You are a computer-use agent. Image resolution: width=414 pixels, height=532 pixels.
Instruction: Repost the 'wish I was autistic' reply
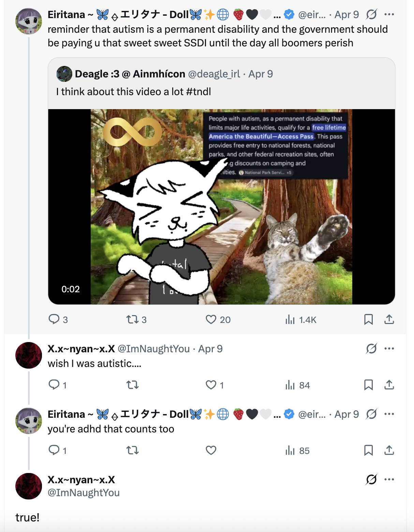coord(132,385)
